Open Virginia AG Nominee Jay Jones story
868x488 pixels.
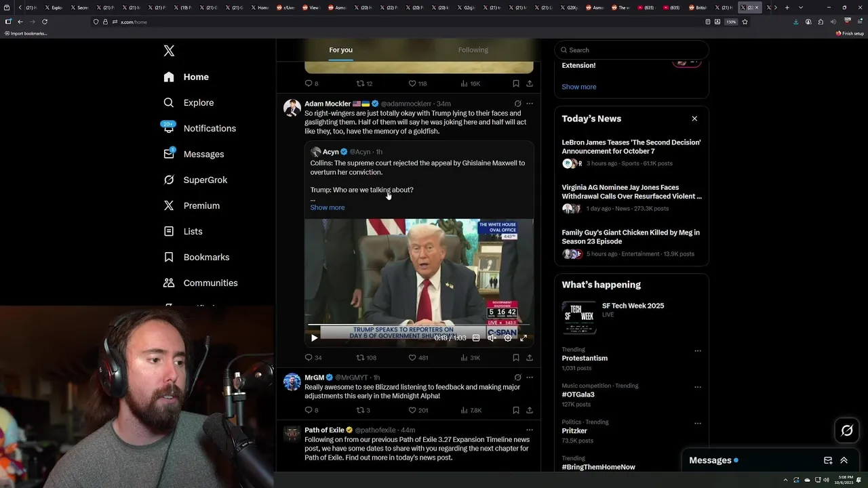point(631,197)
